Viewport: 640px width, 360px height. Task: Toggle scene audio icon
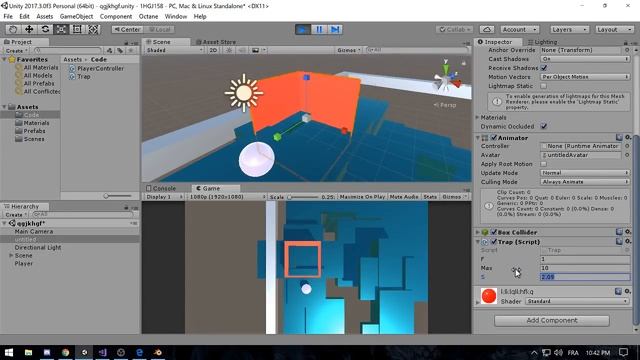coord(242,50)
